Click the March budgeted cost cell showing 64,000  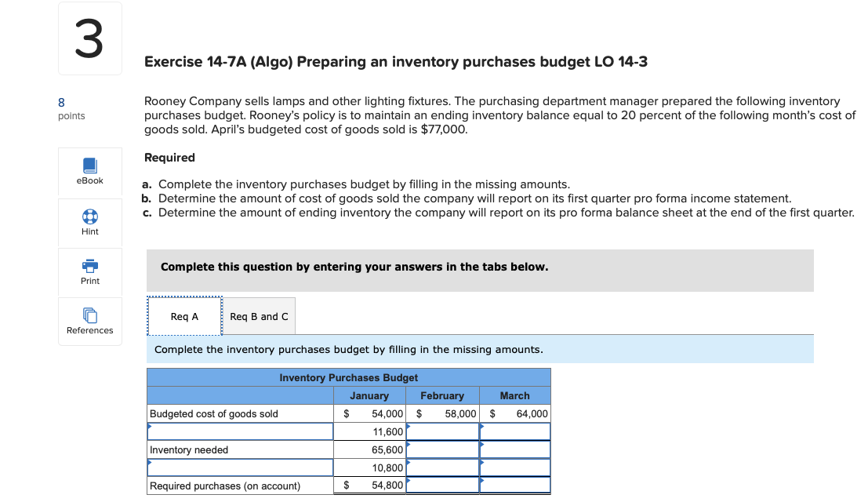tap(515, 413)
